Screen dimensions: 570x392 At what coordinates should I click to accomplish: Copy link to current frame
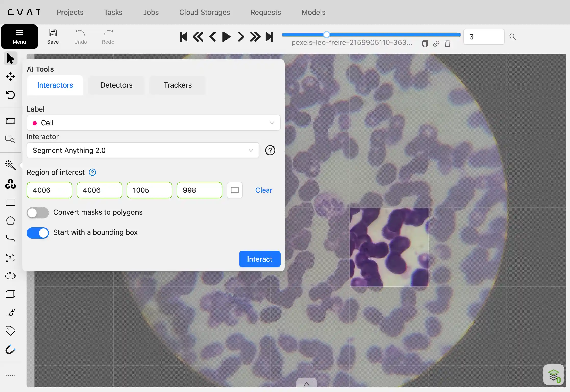pyautogui.click(x=436, y=44)
